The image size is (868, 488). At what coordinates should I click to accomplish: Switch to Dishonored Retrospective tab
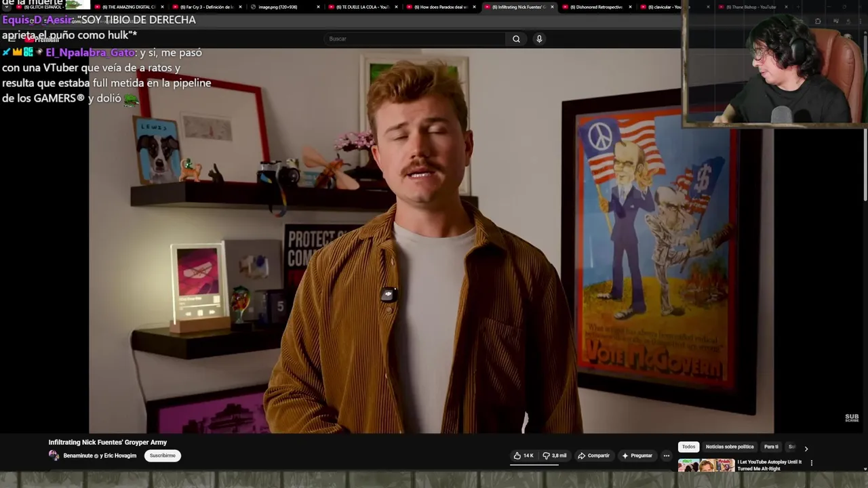pyautogui.click(x=596, y=7)
